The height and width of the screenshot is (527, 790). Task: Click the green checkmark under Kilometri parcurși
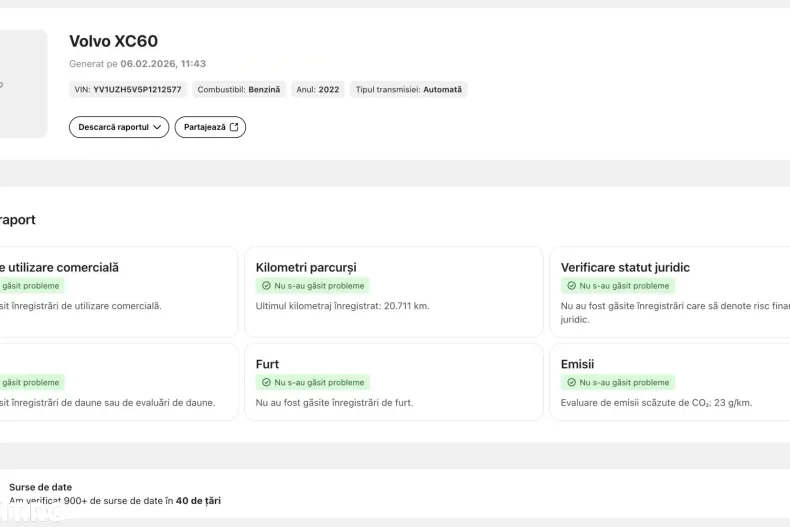tap(266, 286)
